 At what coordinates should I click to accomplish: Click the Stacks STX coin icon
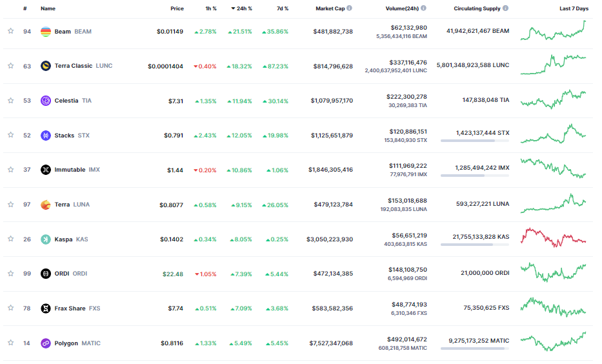[46, 136]
